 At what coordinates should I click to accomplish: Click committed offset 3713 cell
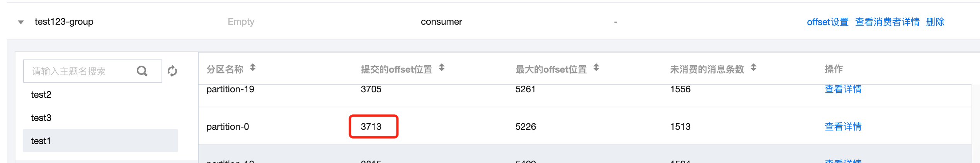point(371,127)
